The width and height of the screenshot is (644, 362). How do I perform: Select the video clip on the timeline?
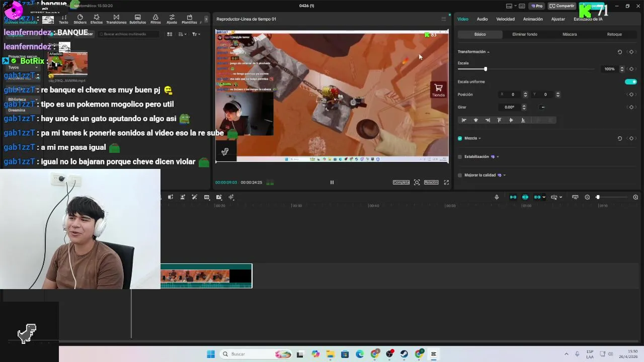pyautogui.click(x=206, y=276)
